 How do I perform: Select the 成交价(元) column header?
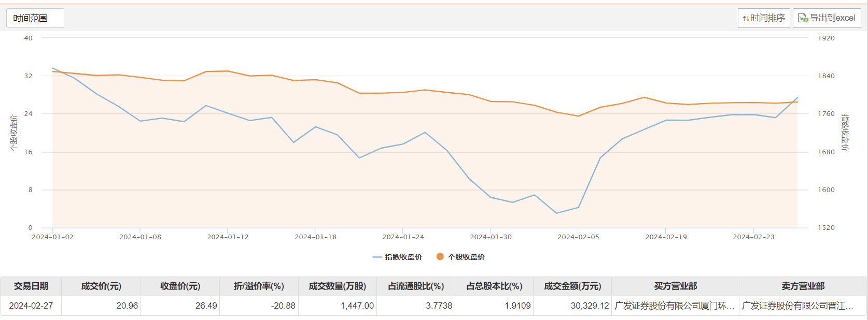pyautogui.click(x=101, y=286)
